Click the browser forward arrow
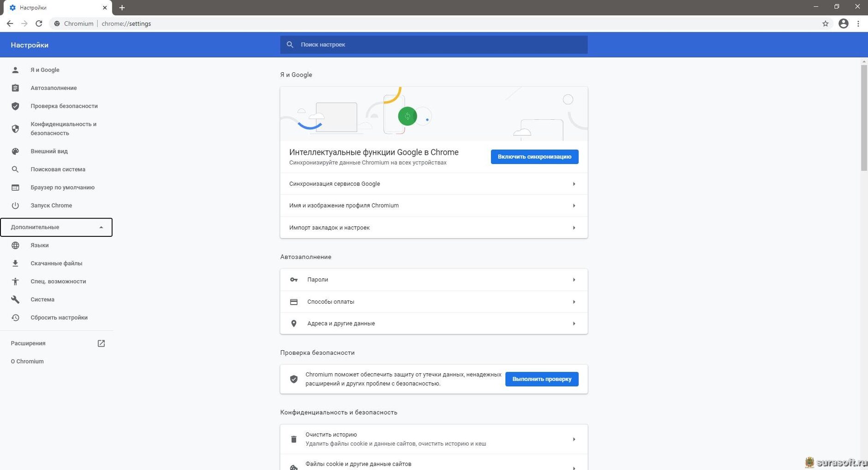The width and height of the screenshot is (868, 470). [x=24, y=23]
